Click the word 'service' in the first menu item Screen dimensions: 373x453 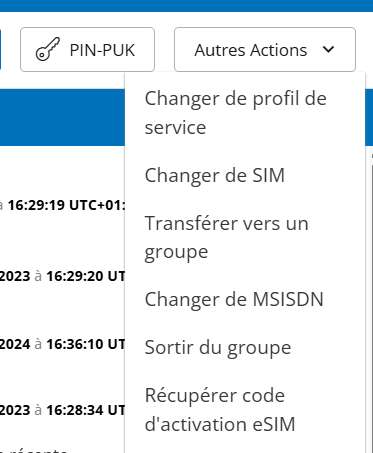[x=175, y=127]
